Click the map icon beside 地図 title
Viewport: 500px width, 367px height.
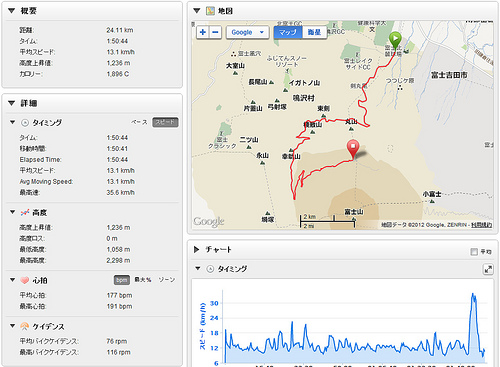pos(210,11)
